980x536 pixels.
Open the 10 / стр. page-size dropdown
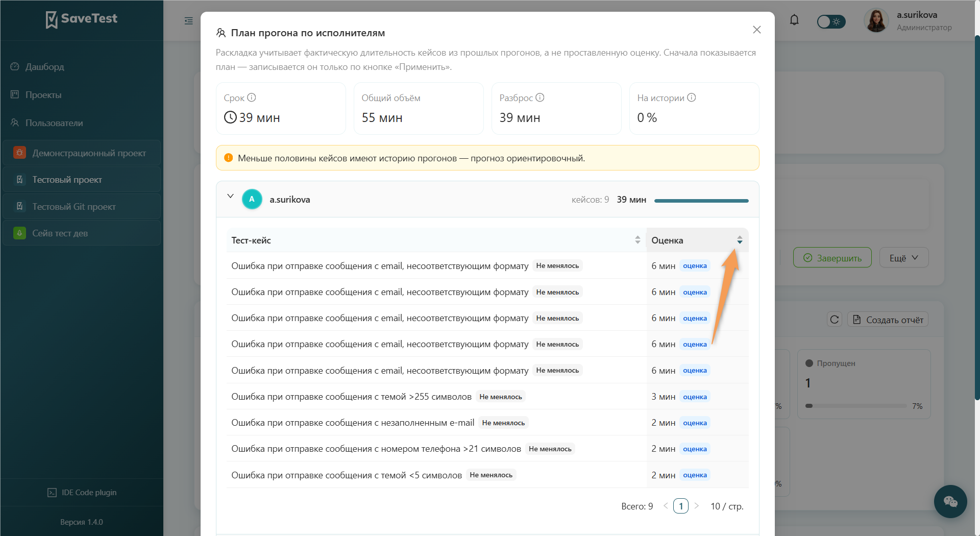click(x=727, y=506)
